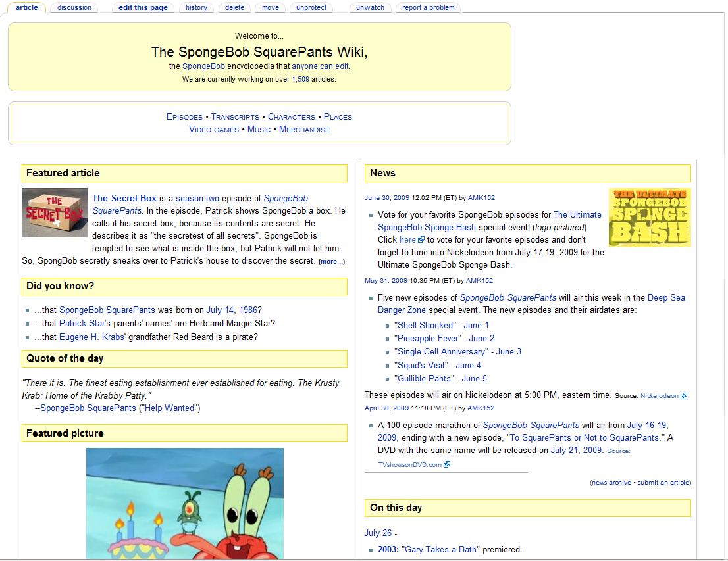Read more of the featured article

click(332, 262)
